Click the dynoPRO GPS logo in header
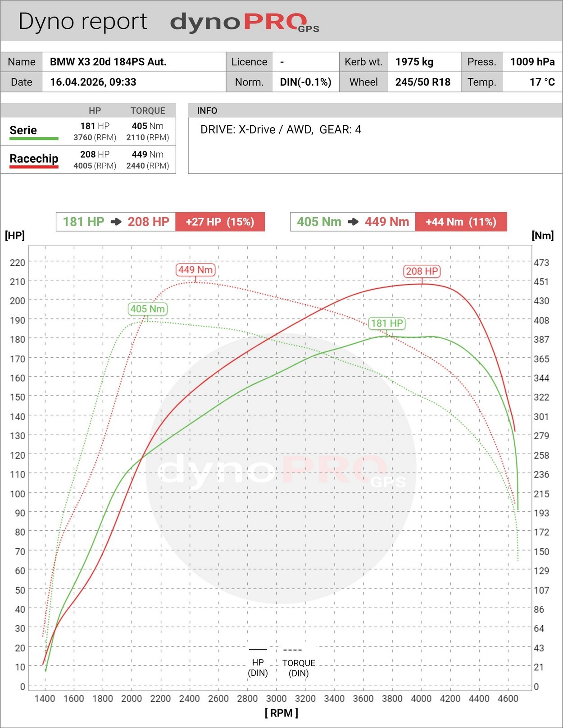Image resolution: width=563 pixels, height=728 pixels. (245, 23)
